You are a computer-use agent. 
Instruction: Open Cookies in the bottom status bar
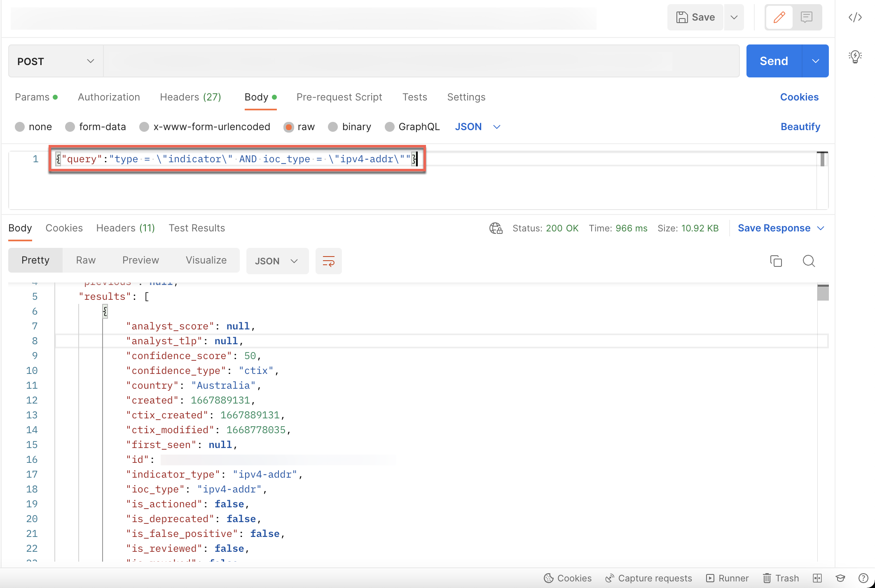tap(568, 578)
